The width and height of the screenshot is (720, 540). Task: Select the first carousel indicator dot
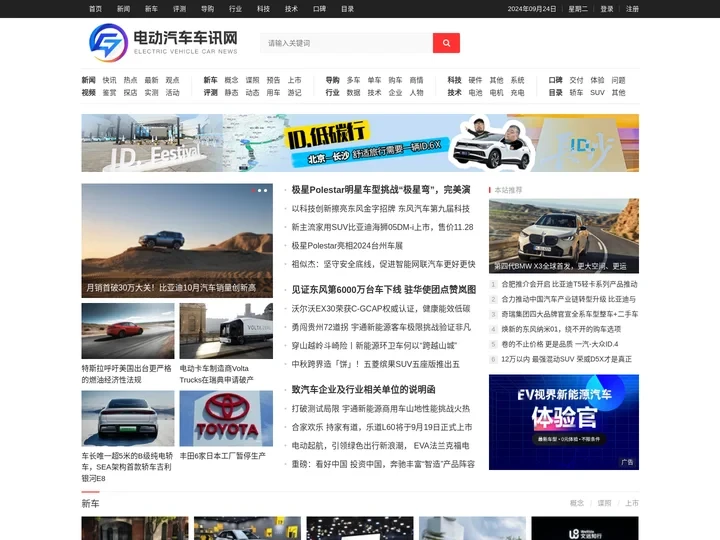253,190
